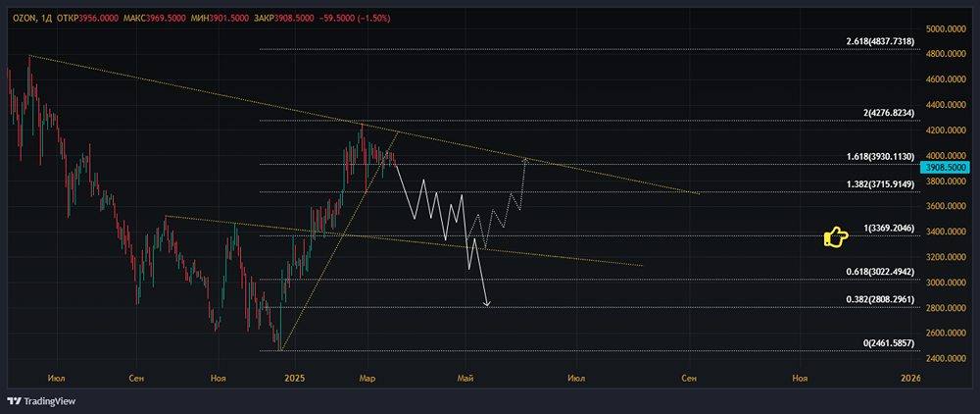The image size is (980, 414).
Task: Click 4600.0000 on the price axis
Action: tap(948, 79)
